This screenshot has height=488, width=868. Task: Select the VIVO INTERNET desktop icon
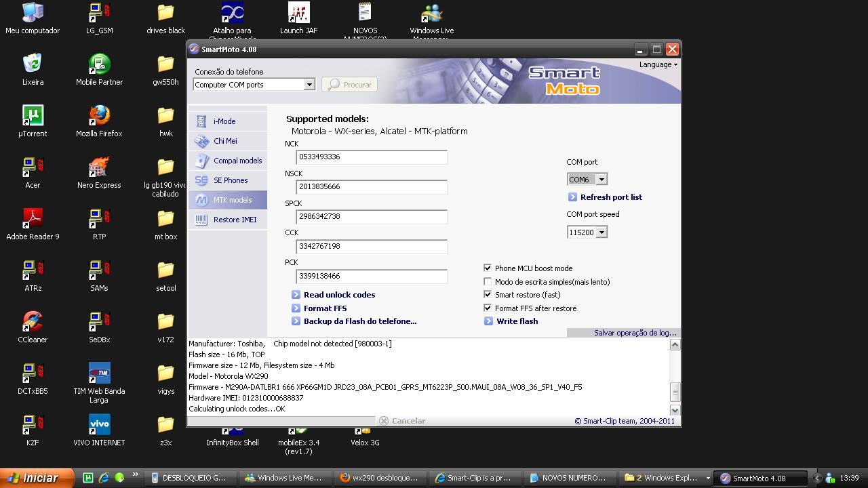[100, 430]
